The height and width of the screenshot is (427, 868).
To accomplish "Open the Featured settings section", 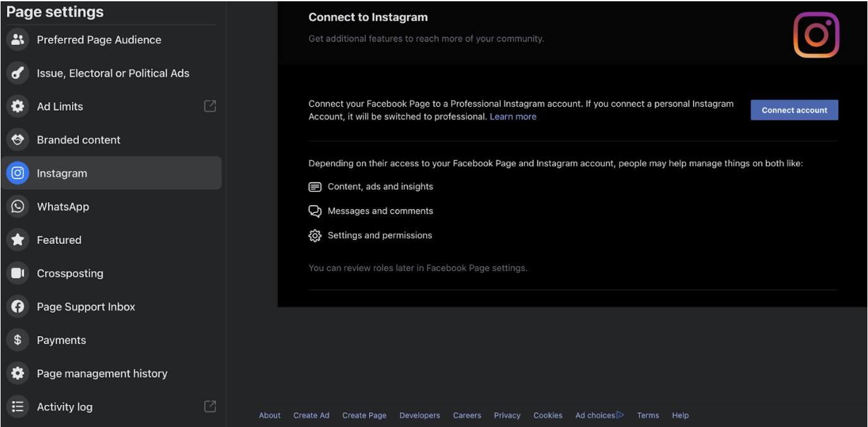I will point(111,240).
